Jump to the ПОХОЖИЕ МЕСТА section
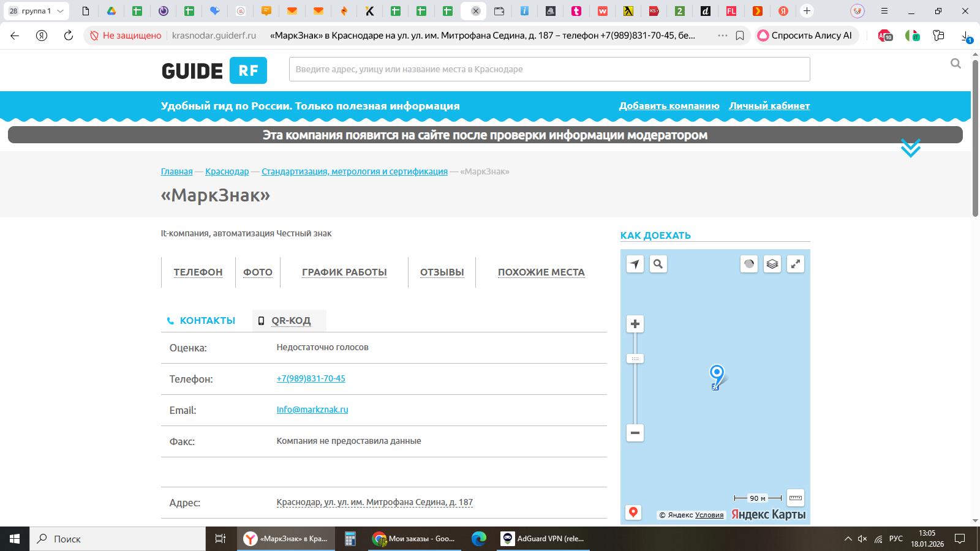This screenshot has height=551, width=980. click(x=541, y=272)
